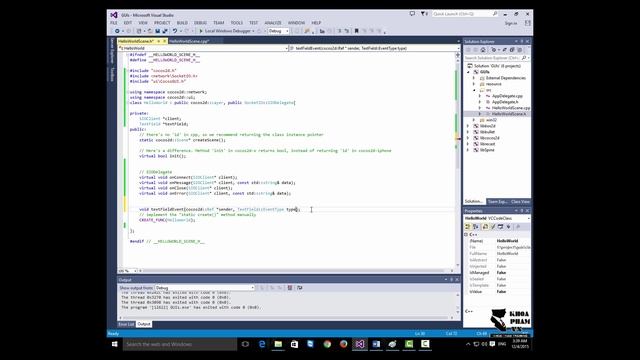Click the Sign in link
640x360 pixels.
coord(511,23)
